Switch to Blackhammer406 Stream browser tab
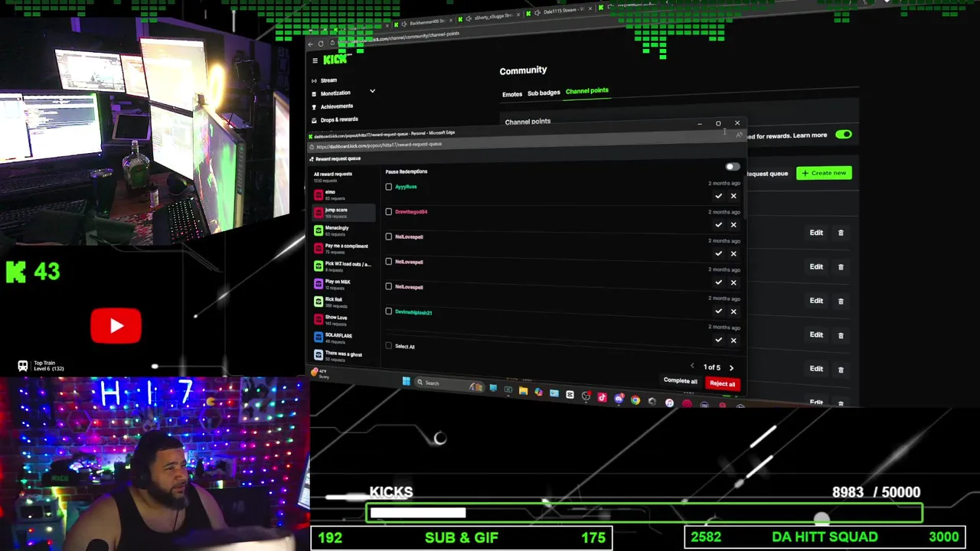The height and width of the screenshot is (551, 980). (x=423, y=22)
